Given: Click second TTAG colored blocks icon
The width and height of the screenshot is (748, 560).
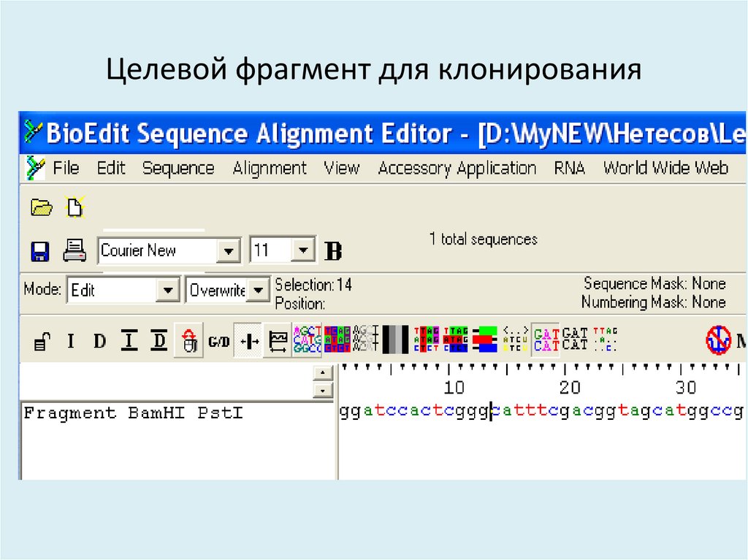Looking at the screenshot, I should tap(456, 340).
